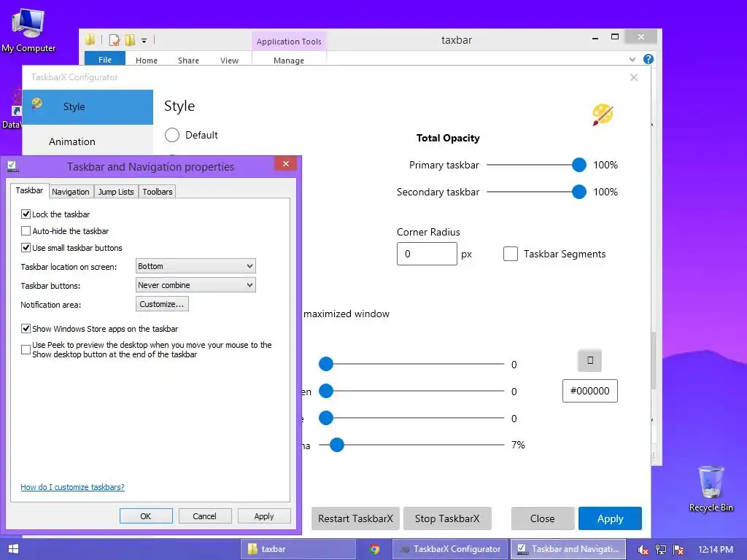Open Chrome from the taskbar

374,549
